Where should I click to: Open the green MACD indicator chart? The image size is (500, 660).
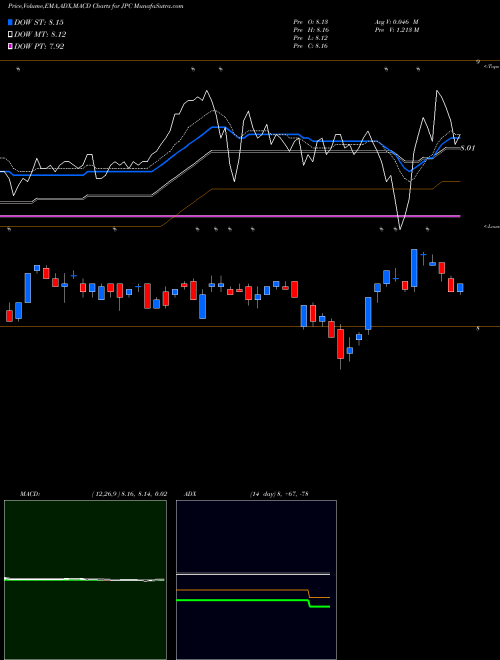click(85, 580)
